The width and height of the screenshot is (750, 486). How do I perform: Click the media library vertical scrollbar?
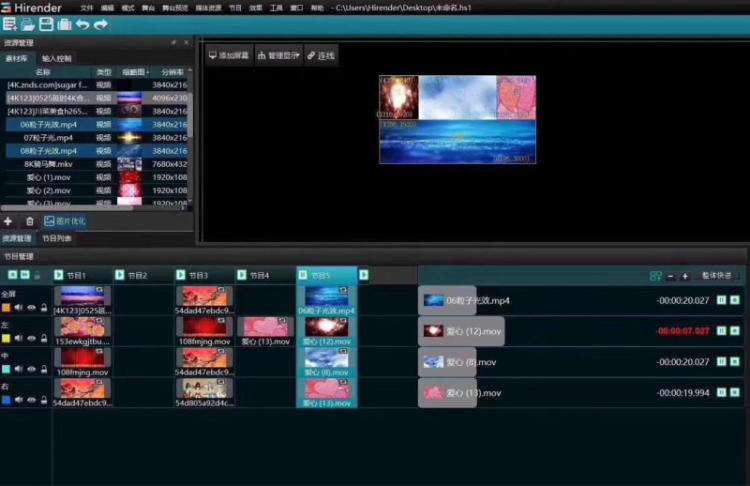pyautogui.click(x=190, y=115)
